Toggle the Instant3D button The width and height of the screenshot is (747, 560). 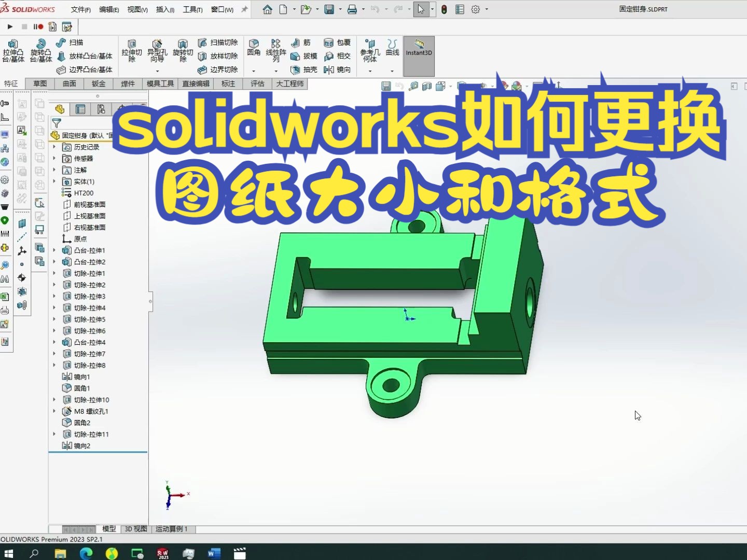tap(419, 55)
